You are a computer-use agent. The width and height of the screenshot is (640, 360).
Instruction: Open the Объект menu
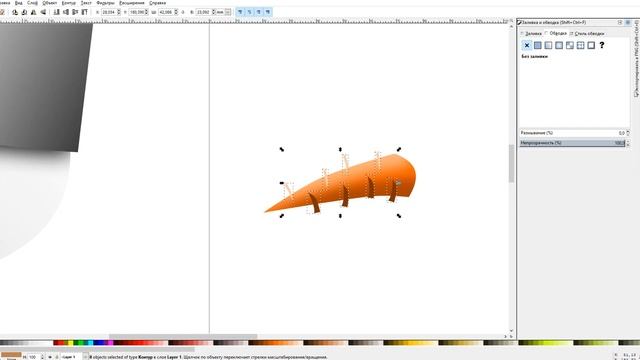tap(50, 3)
